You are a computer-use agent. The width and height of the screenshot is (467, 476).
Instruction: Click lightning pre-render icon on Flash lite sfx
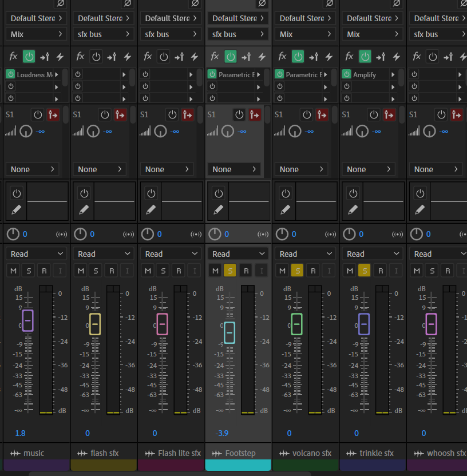coord(195,57)
